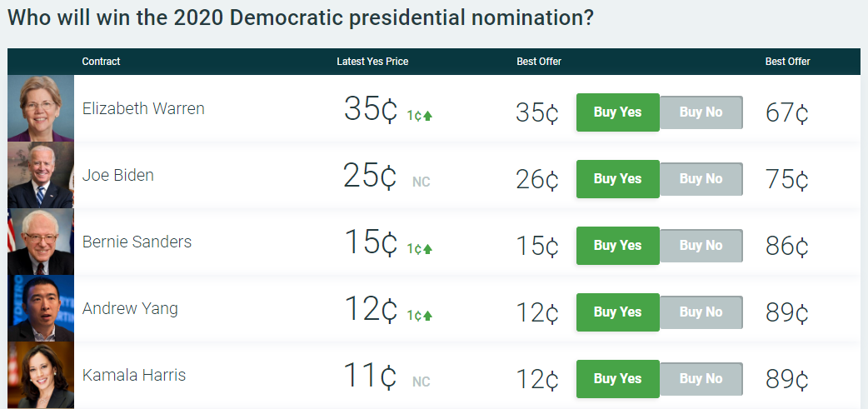Click the Latest Yes Price column header

[x=372, y=62]
